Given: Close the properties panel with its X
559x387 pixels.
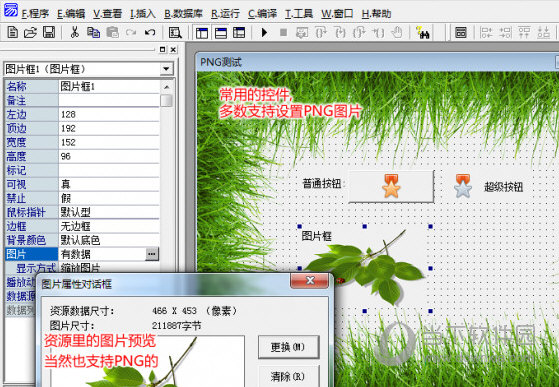Looking at the screenshot, I should point(173,50).
